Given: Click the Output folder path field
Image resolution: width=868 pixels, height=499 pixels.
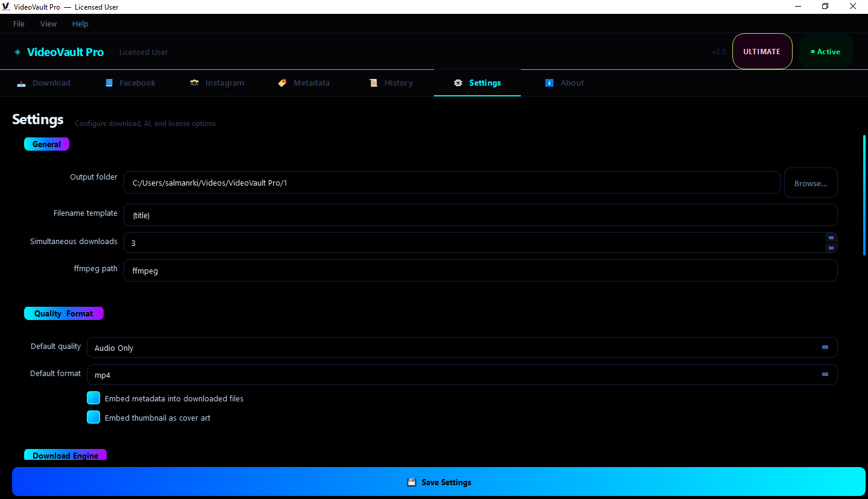Looking at the screenshot, I should [x=452, y=183].
